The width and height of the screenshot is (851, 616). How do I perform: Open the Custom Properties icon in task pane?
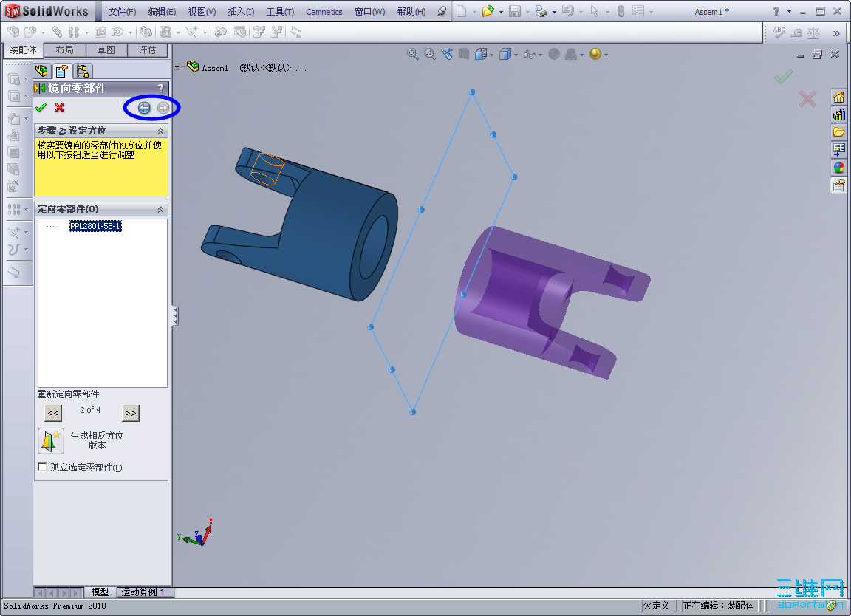pyautogui.click(x=838, y=185)
